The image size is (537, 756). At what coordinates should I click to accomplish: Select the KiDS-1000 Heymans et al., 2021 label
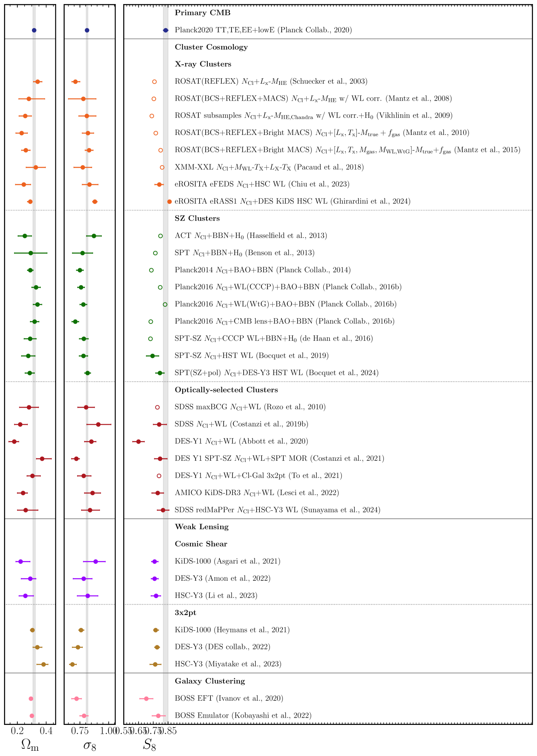click(x=232, y=630)
